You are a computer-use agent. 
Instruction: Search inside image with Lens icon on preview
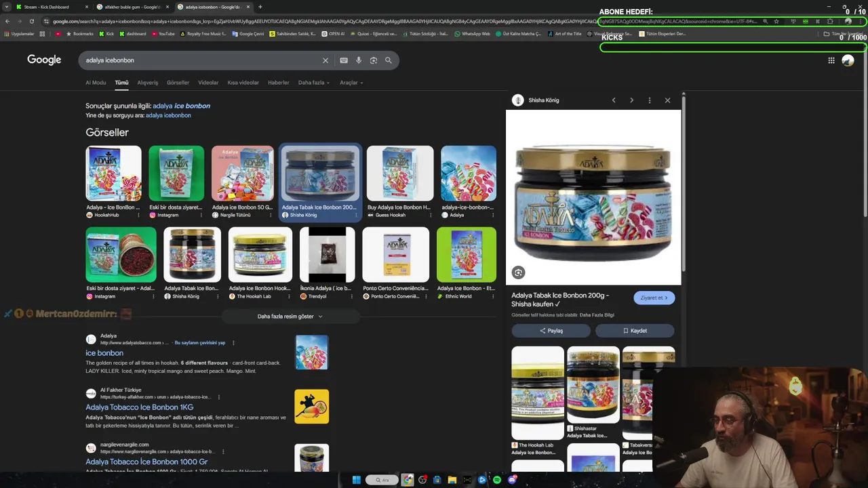coord(518,272)
